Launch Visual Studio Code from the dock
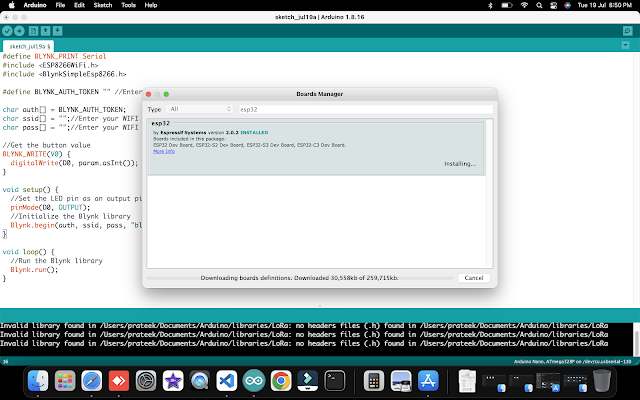The image size is (640, 400). click(225, 380)
